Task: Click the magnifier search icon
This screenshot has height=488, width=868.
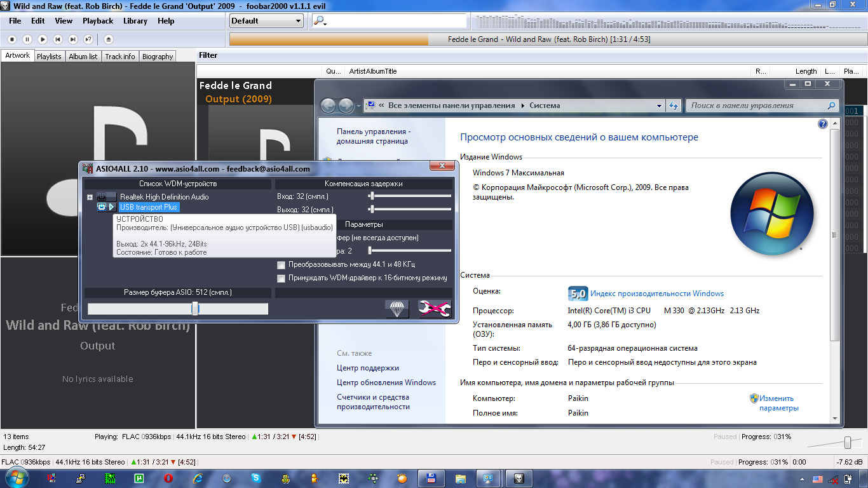Action: tap(319, 21)
